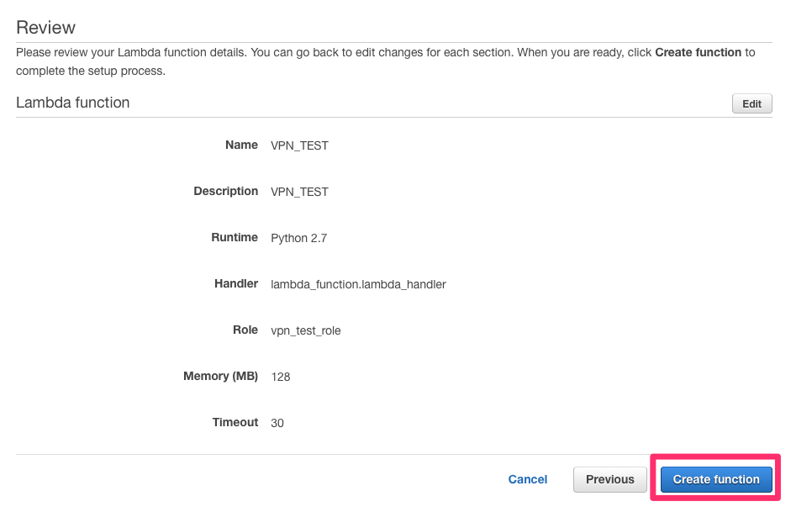
Task: Select the VPN_TEST name value
Action: click(x=299, y=145)
